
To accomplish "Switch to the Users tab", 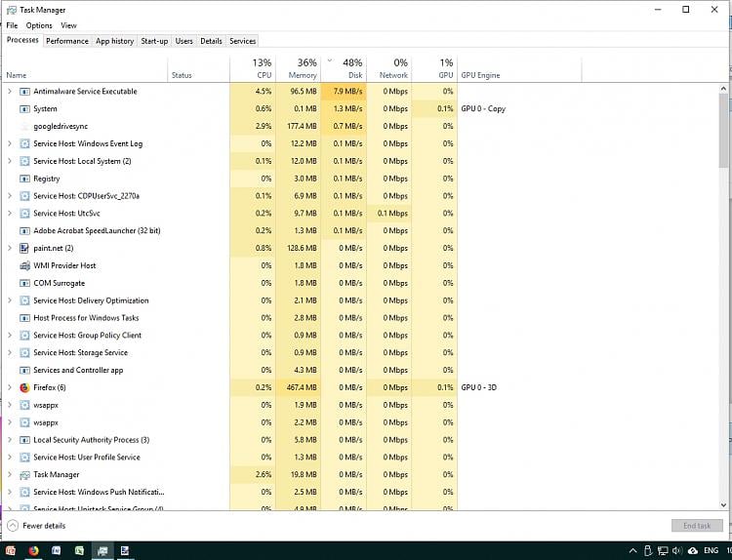I will tap(183, 41).
